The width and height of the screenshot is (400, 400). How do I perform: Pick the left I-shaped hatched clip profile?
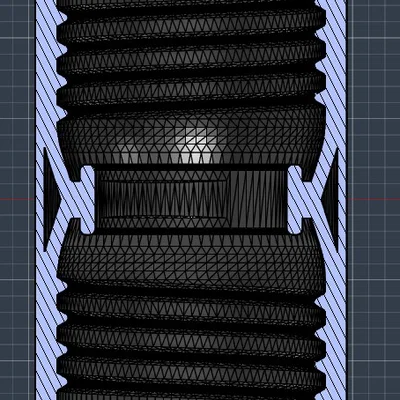pos(87,200)
